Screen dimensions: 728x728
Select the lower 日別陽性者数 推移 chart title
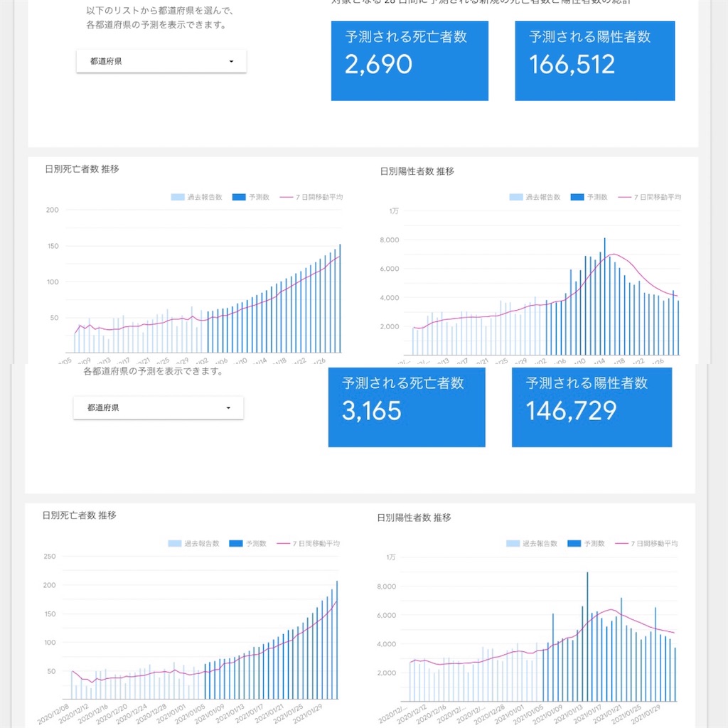coord(414,518)
